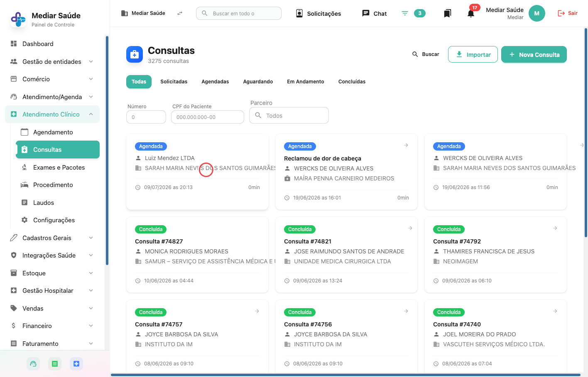Expand Vendas menu
588x377 pixels.
click(x=52, y=309)
